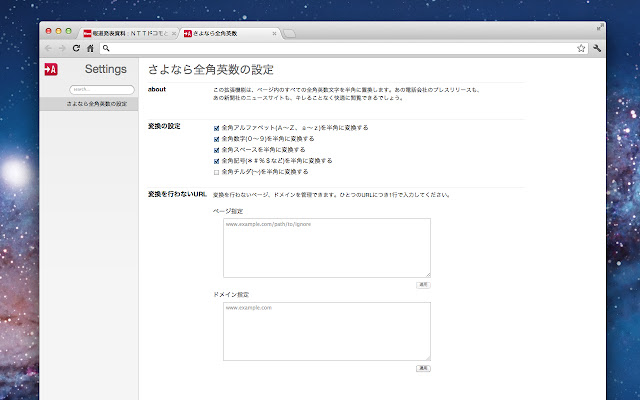Select さよなら全角英数の設定 in the sidebar

point(96,103)
